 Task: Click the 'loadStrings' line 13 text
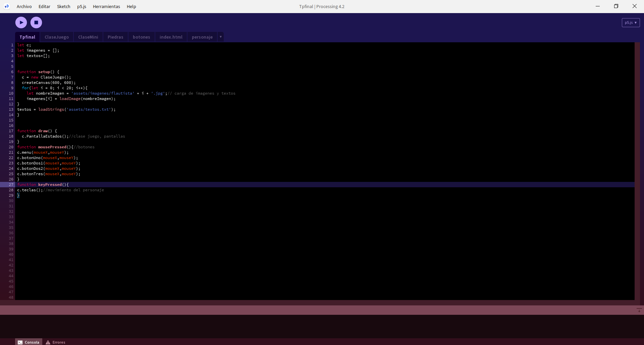click(x=66, y=109)
